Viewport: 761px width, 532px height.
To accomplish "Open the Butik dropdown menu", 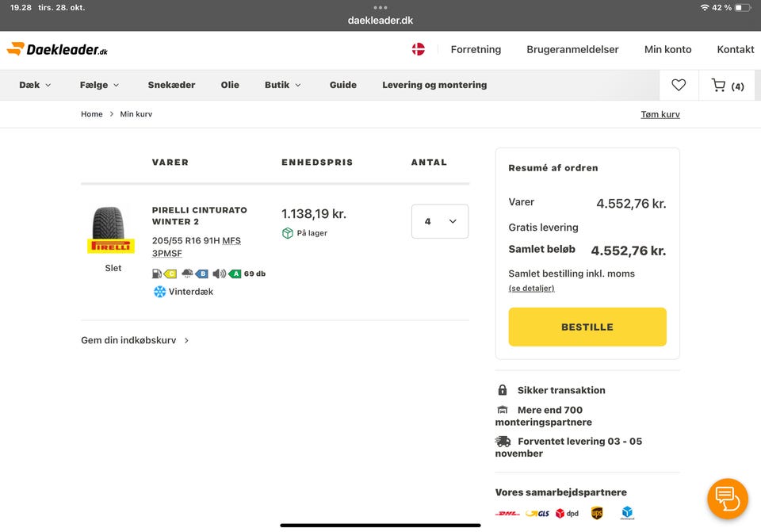I will click(x=282, y=85).
